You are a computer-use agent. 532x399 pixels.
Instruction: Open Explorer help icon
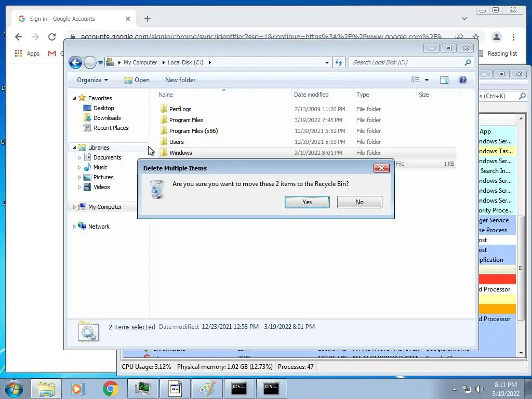tap(463, 79)
